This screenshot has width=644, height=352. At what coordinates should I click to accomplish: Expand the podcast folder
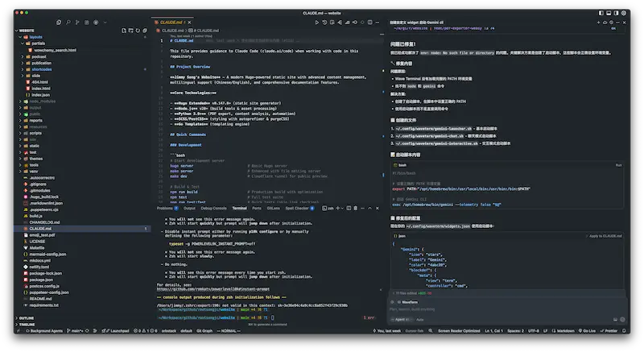pos(23,56)
